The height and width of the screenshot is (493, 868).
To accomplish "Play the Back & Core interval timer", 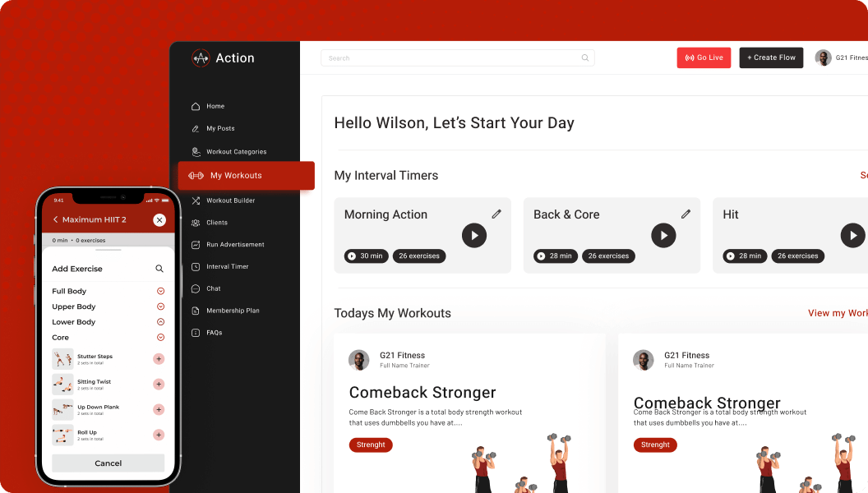I will tap(663, 236).
